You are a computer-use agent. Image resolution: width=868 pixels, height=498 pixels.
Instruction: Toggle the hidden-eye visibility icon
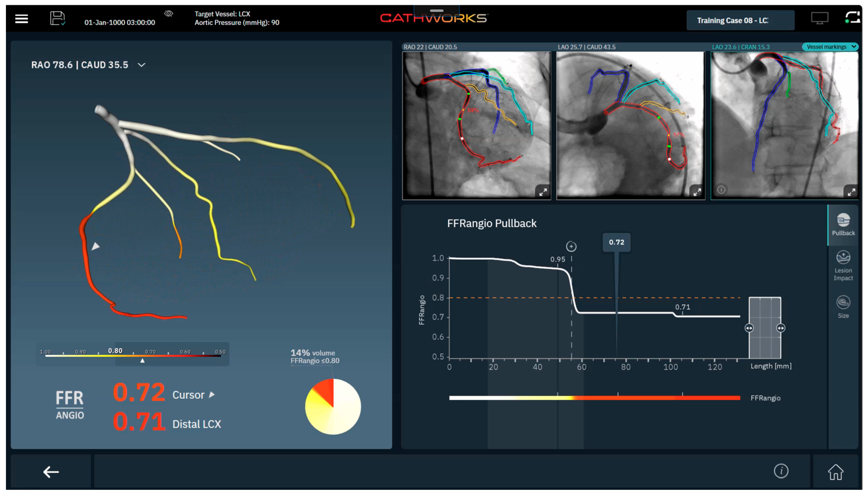(168, 14)
